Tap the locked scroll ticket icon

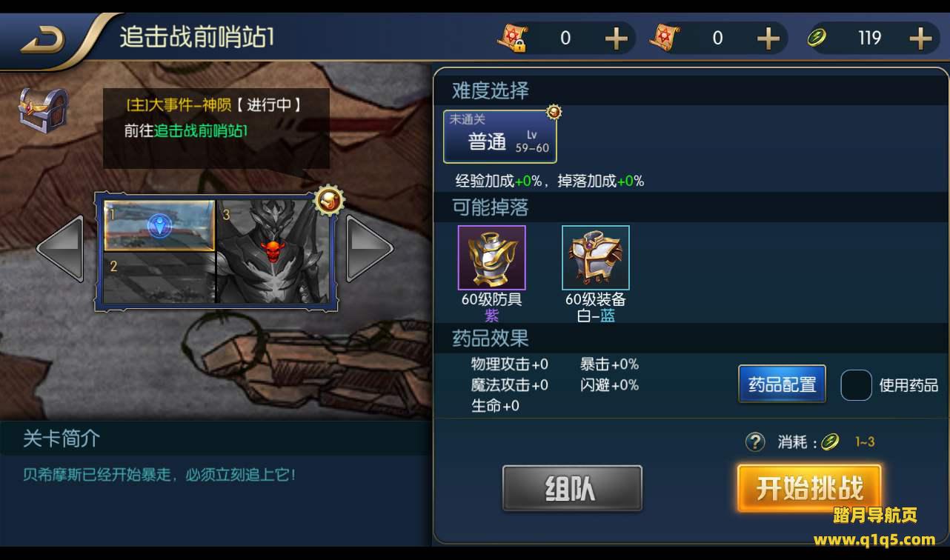coord(511,39)
